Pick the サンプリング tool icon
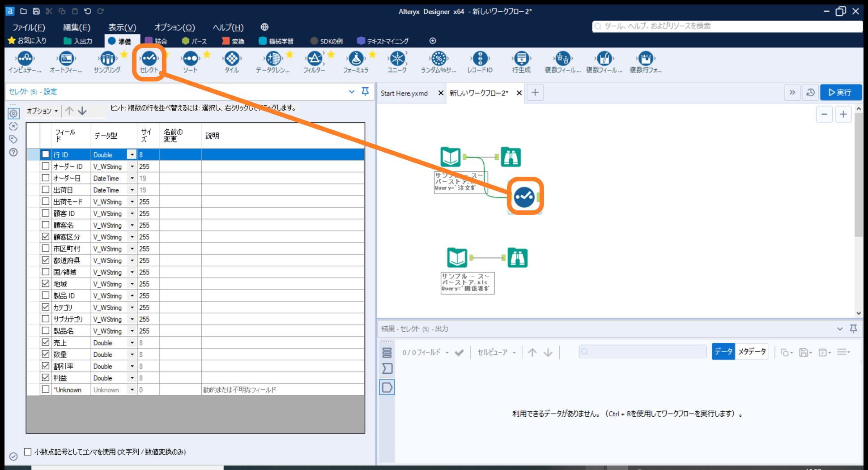Viewport: 868px width, 470px height. point(107,59)
